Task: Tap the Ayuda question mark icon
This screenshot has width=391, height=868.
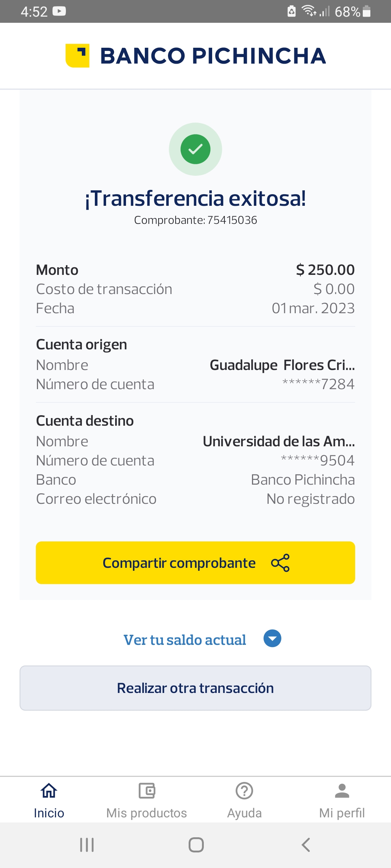Action: pos(244,791)
